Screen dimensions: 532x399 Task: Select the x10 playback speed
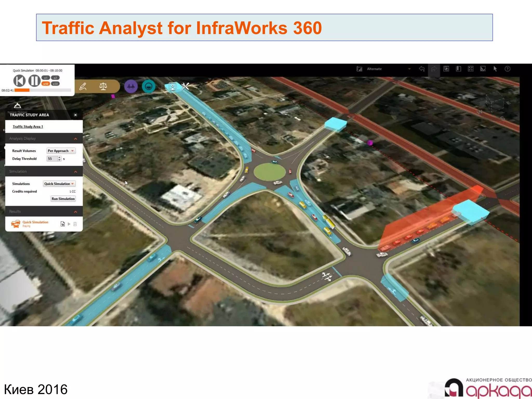pos(46,84)
